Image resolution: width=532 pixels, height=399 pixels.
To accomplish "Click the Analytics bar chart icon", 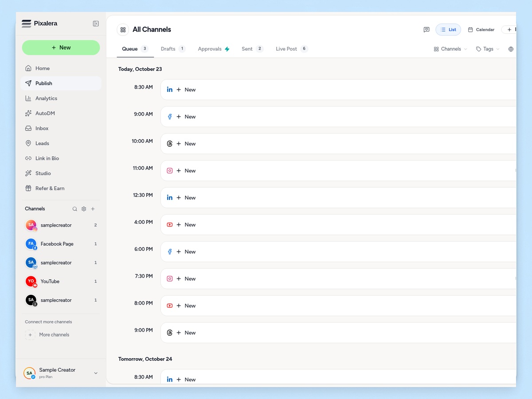I will [x=28, y=98].
